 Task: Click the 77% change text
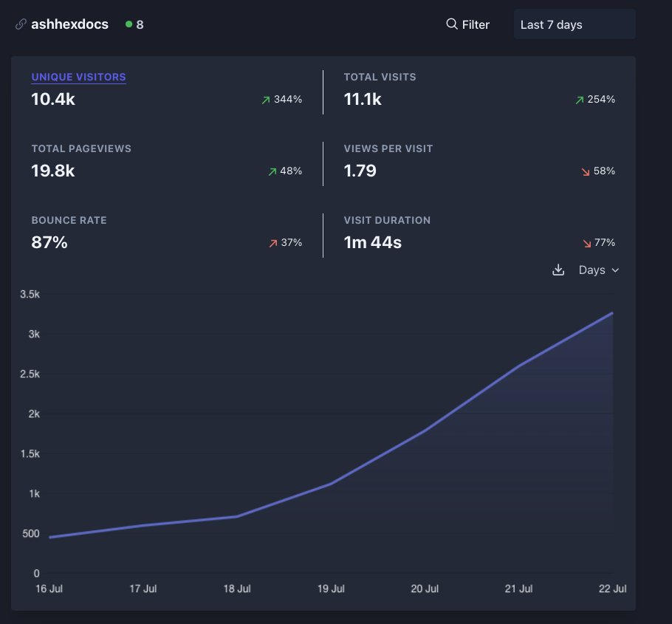click(605, 242)
